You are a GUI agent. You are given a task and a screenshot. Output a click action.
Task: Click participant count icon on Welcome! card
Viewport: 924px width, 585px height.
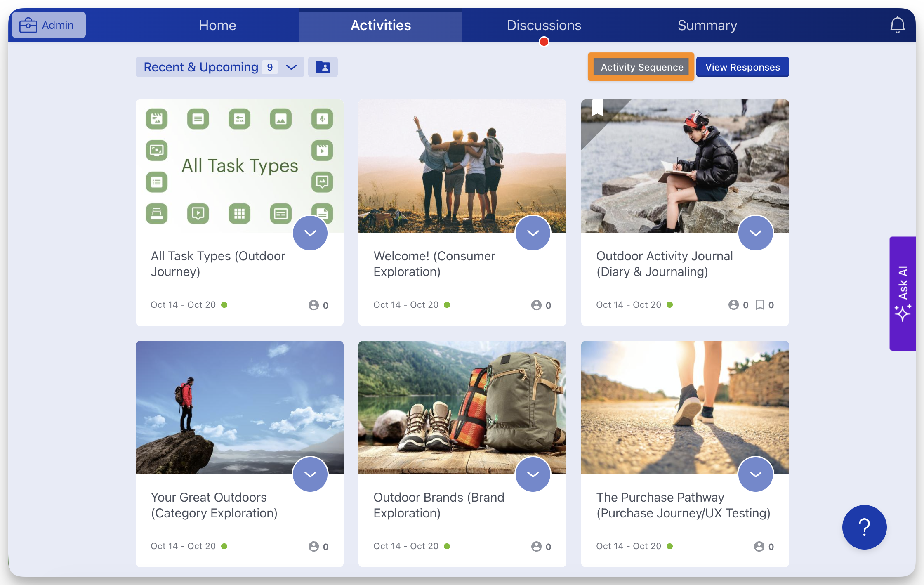[536, 305]
